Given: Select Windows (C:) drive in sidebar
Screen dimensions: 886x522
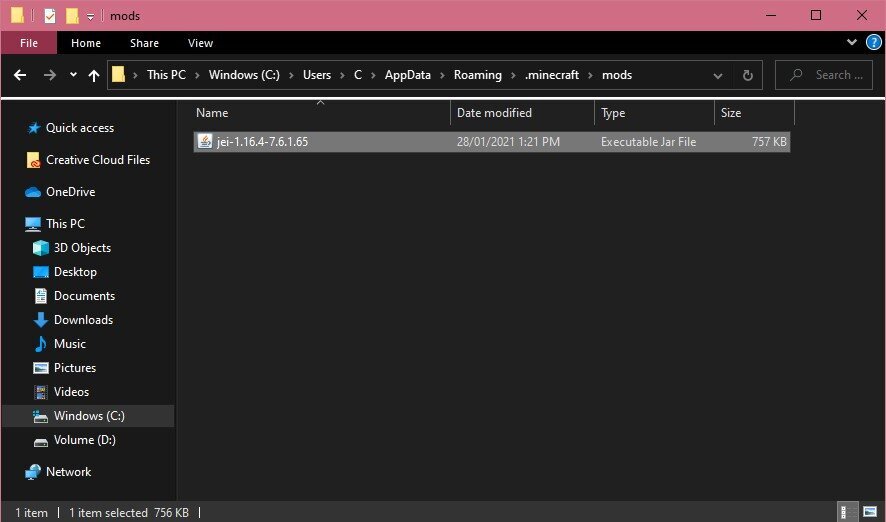Looking at the screenshot, I should point(89,416).
